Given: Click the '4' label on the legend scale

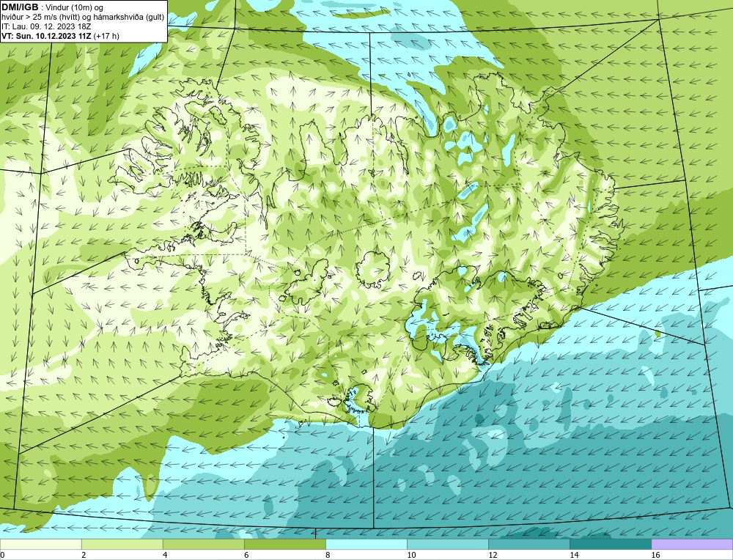Looking at the screenshot, I should 165,555.
